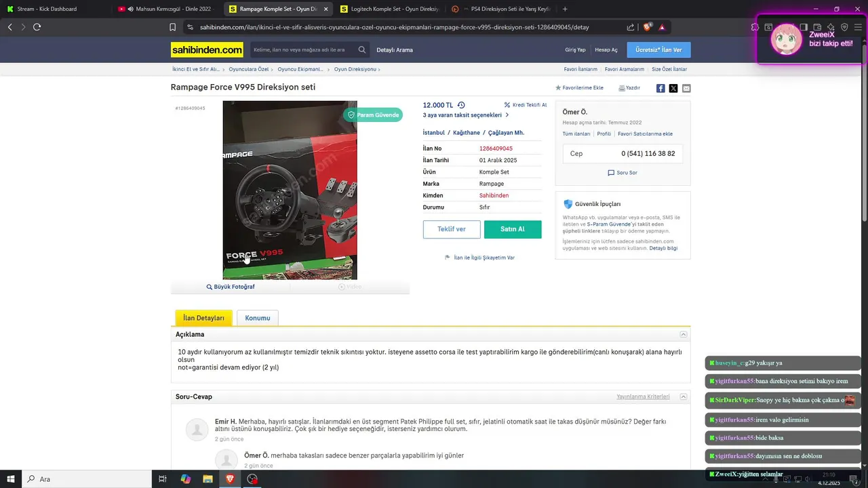Click the Windows taskbar search box Ara
Viewport: 868px width, 488px height.
click(88, 479)
